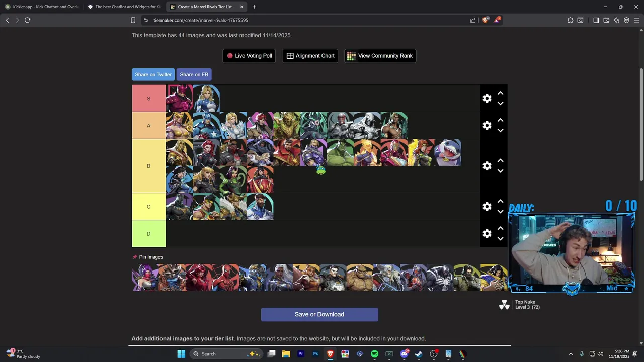
Task: Move A tier row up with chevron
Action: [500, 120]
